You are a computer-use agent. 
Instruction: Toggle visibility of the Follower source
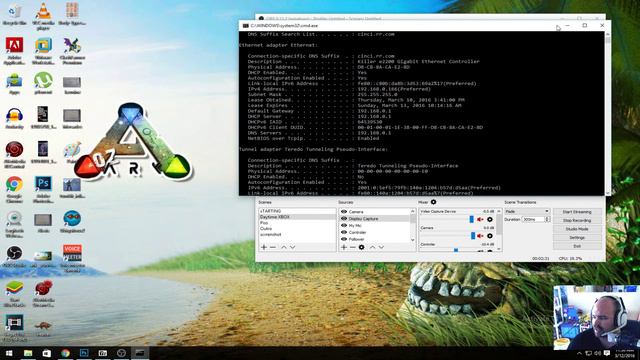click(x=344, y=239)
